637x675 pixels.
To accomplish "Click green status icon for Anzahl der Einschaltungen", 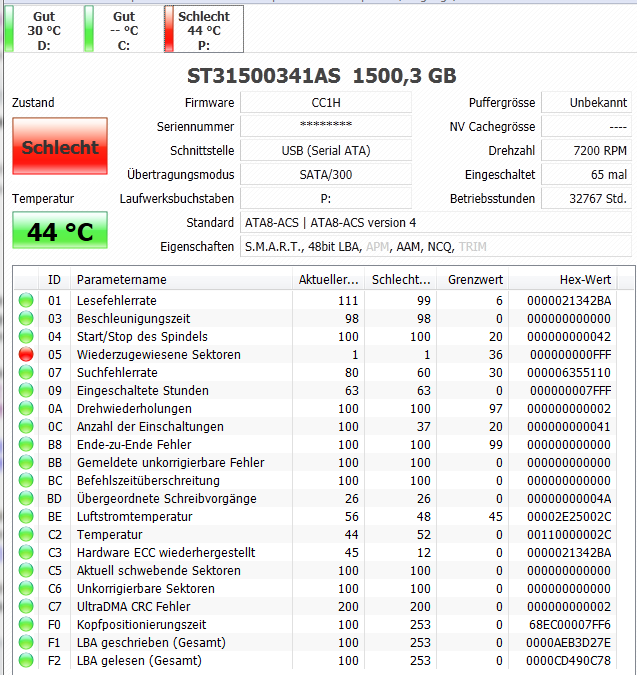I will 26,426.
